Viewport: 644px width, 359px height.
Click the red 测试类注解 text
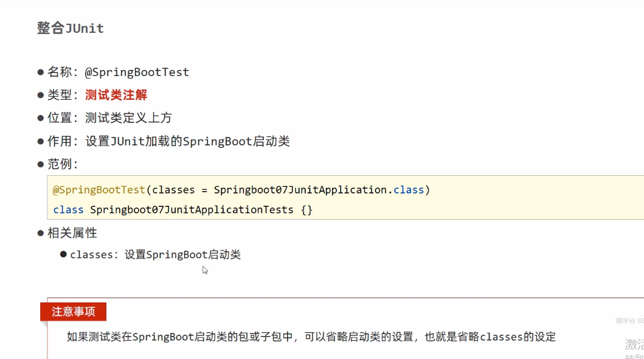116,95
